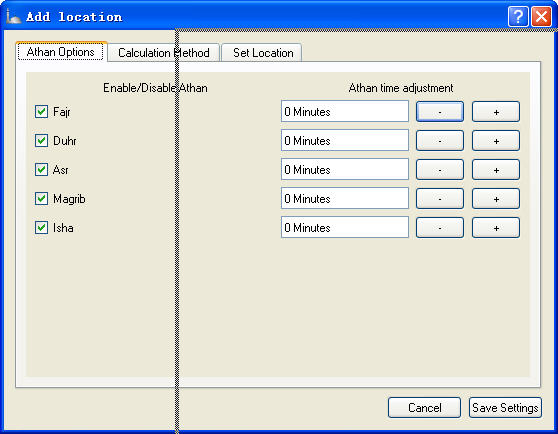Click Save Settings button
The image size is (558, 434).
[505, 408]
